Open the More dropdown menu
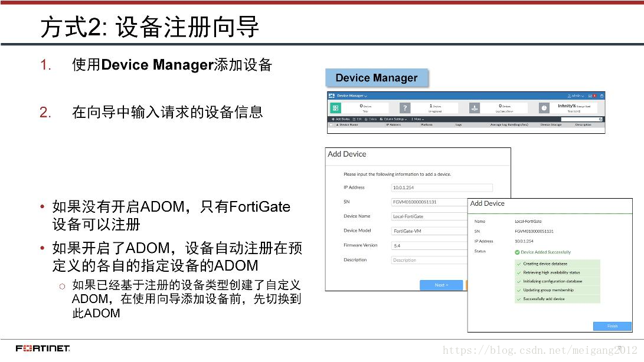644x362 pixels. pyautogui.click(x=418, y=119)
